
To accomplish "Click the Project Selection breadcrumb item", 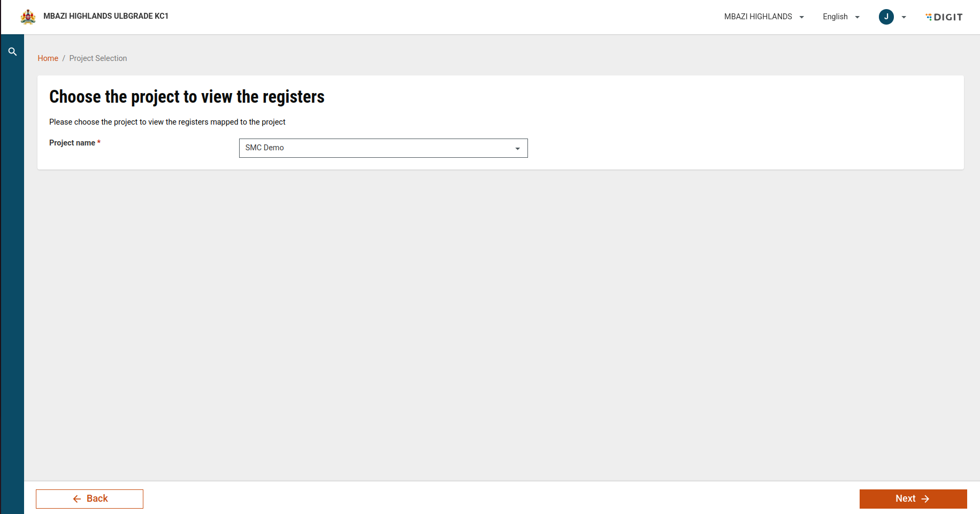I will coord(98,58).
